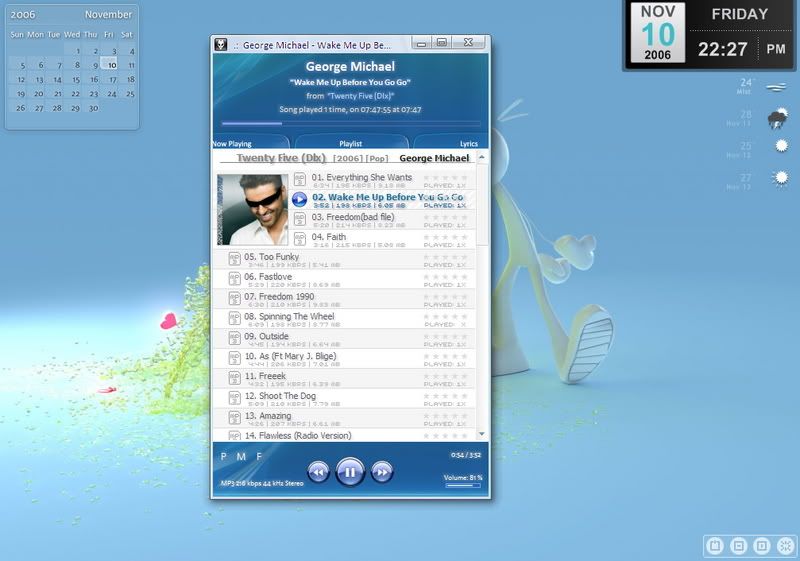Click the George Michael album cover thumbnail
This screenshot has width=800, height=561.
tap(253, 210)
